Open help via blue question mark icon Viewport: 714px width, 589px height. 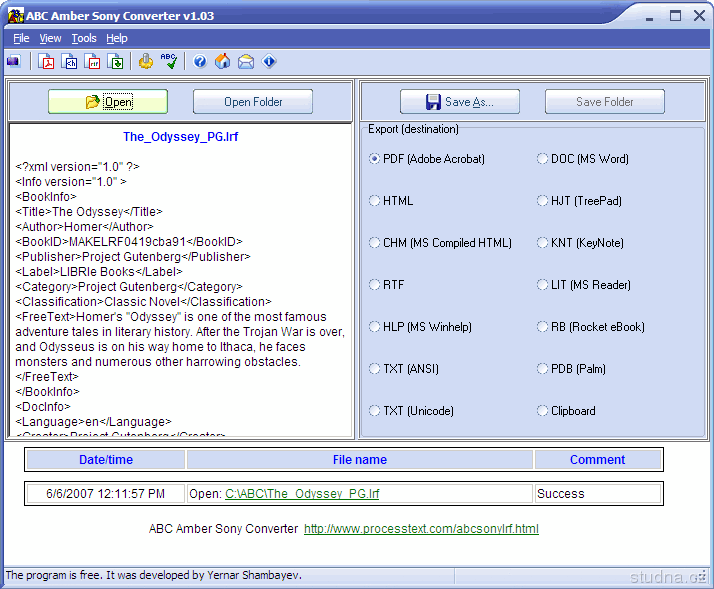coord(200,62)
